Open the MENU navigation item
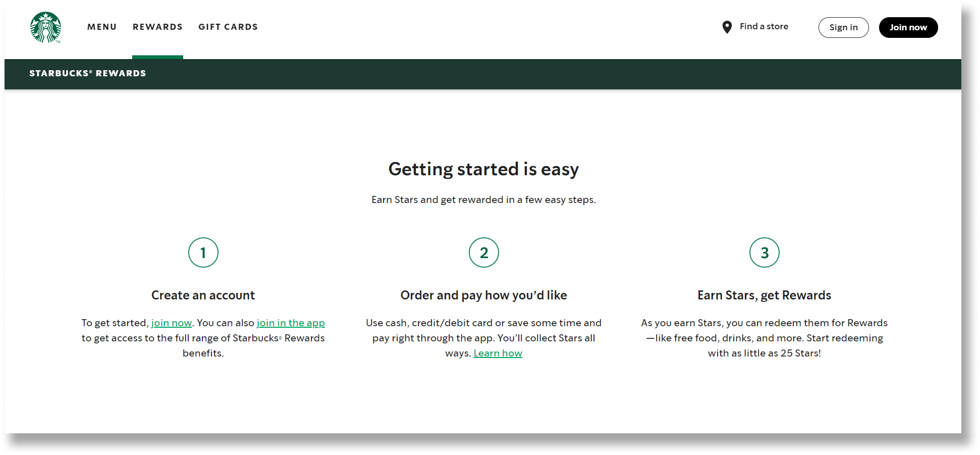 pos(102,27)
